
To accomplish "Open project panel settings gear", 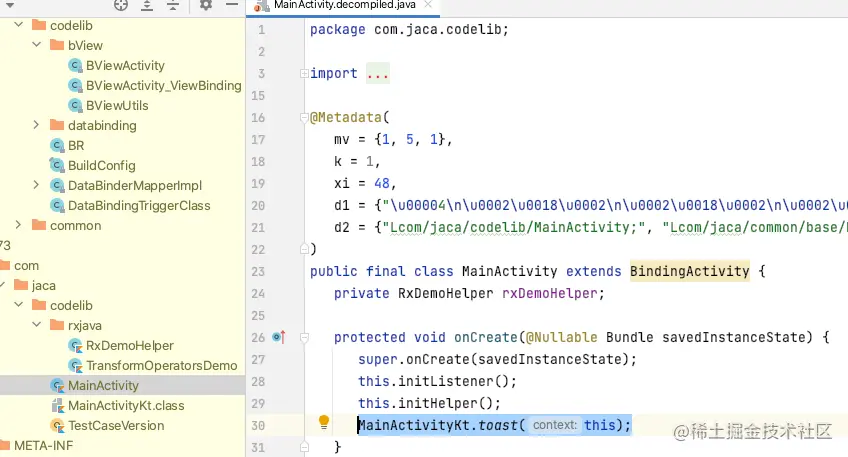I will [x=206, y=5].
